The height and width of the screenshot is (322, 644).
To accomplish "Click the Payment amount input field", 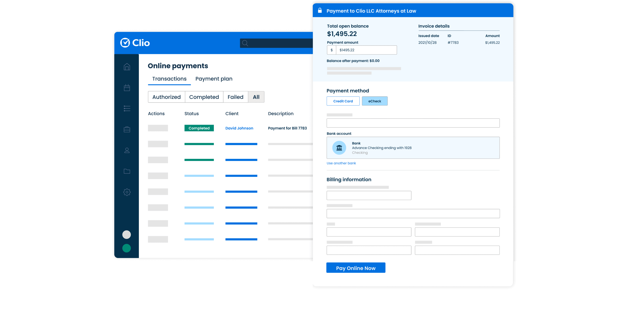I will (366, 50).
